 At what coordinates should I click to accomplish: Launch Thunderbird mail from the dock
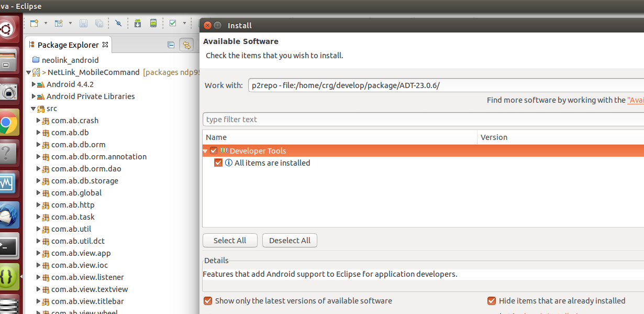(x=7, y=215)
